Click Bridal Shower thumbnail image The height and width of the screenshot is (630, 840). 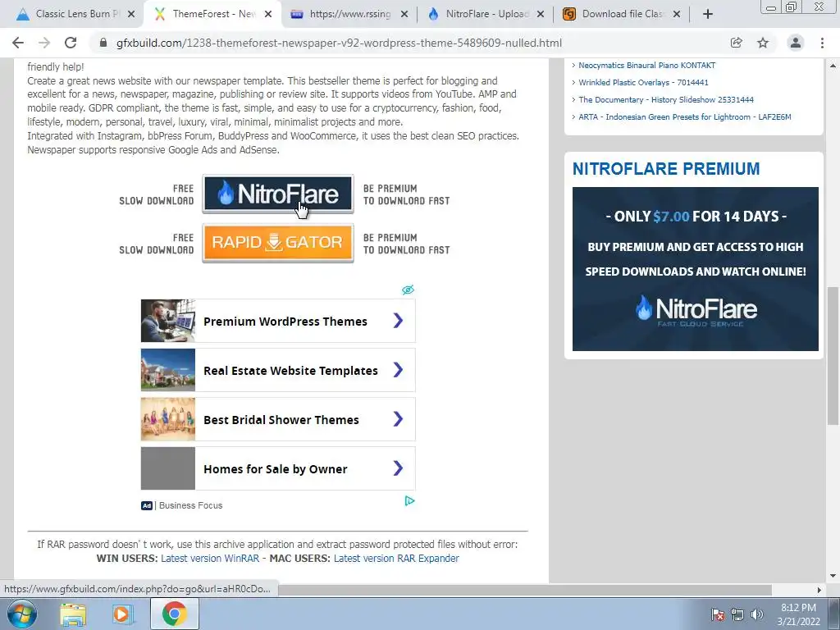pos(168,419)
